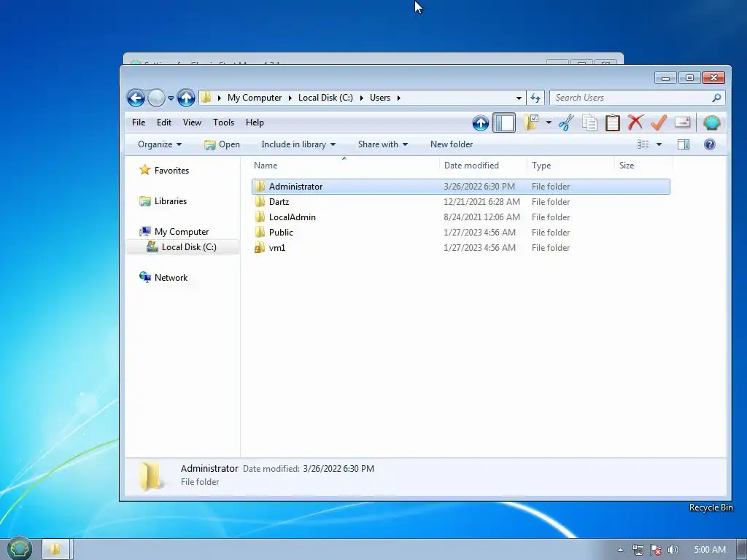
Task: Select Libraries in the navigation pane
Action: pos(171,201)
